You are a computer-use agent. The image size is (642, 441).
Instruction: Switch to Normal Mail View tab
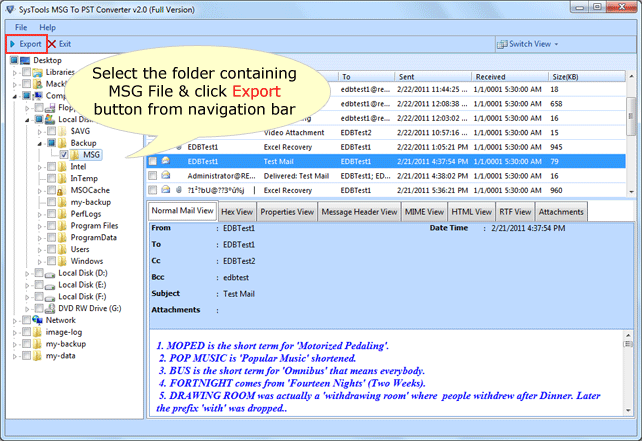click(x=182, y=210)
